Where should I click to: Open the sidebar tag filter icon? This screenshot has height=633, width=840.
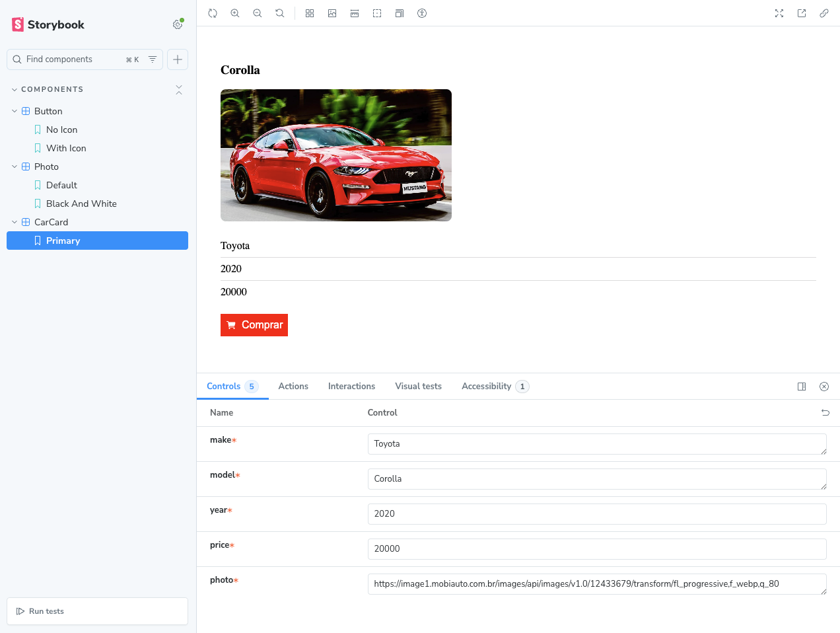[153, 59]
